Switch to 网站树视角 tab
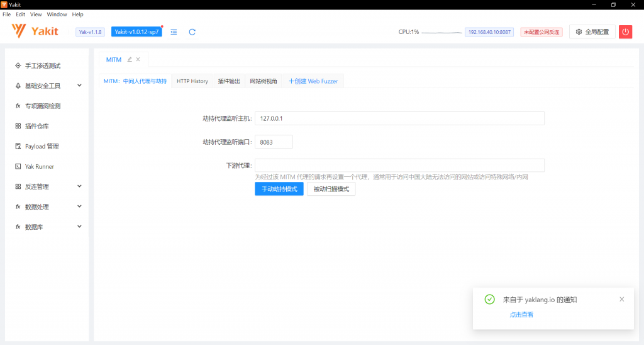This screenshot has width=644, height=345. (264, 81)
